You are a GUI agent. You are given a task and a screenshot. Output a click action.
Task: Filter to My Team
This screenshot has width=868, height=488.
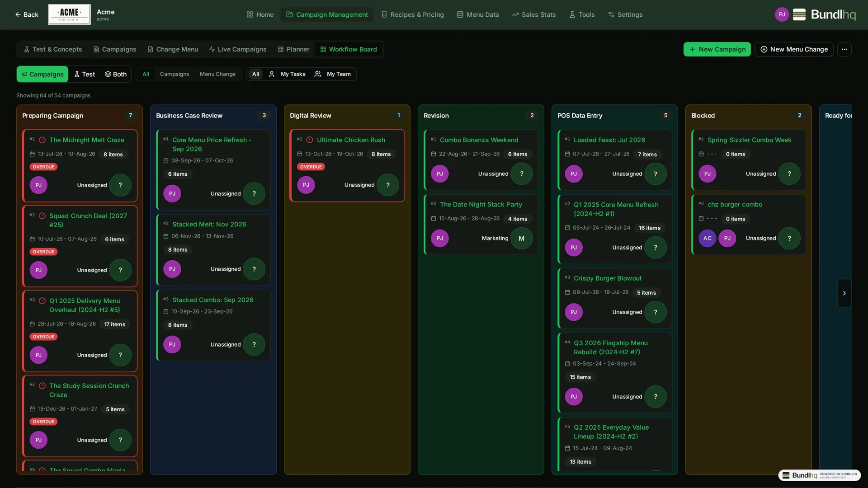click(x=333, y=74)
